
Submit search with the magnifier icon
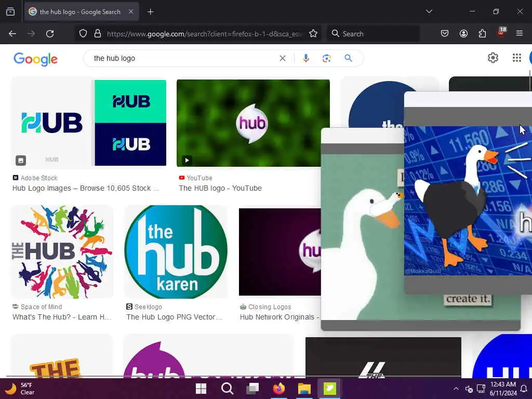[x=348, y=58]
